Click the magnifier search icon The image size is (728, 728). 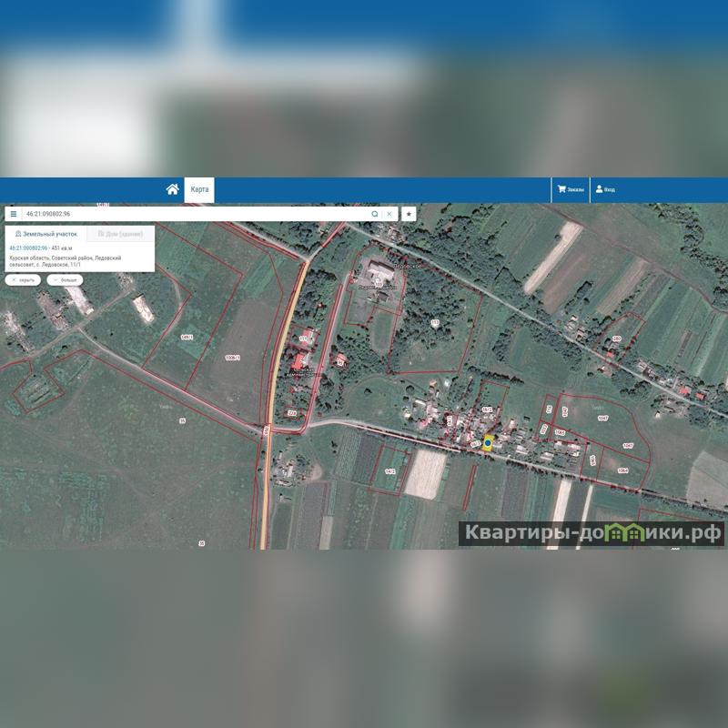(375, 214)
